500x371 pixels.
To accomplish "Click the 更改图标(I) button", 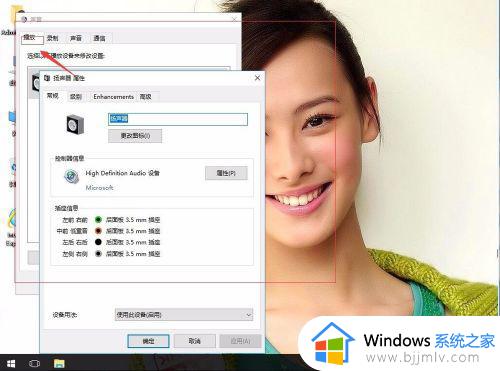I will [135, 136].
